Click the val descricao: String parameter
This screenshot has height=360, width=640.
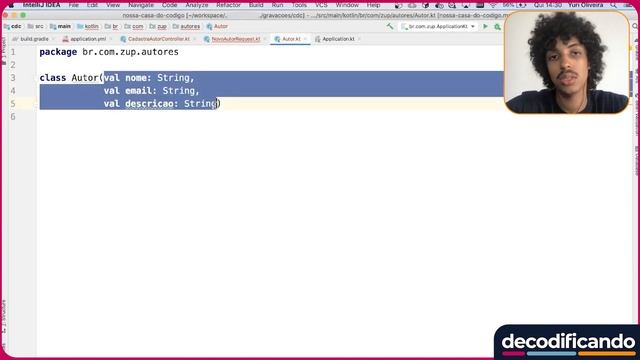point(160,104)
